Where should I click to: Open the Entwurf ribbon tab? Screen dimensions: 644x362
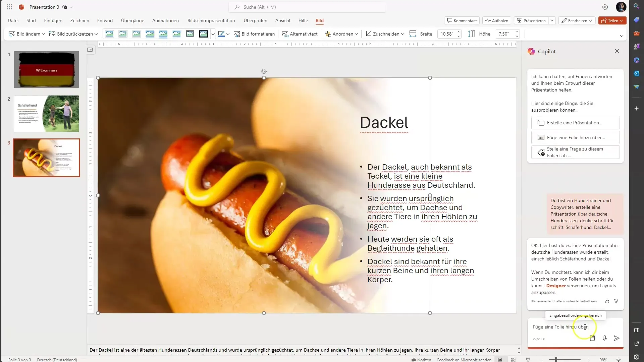[105, 20]
